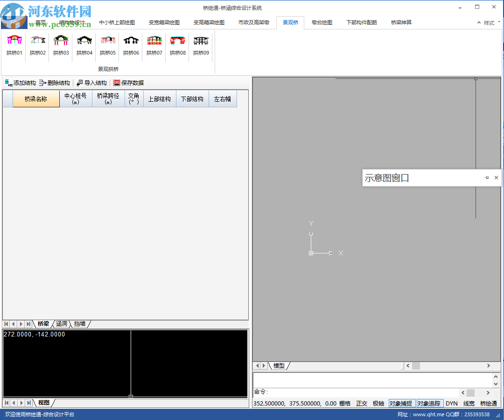
Task: Toggle 线宽 lineweight display
Action: 469,404
